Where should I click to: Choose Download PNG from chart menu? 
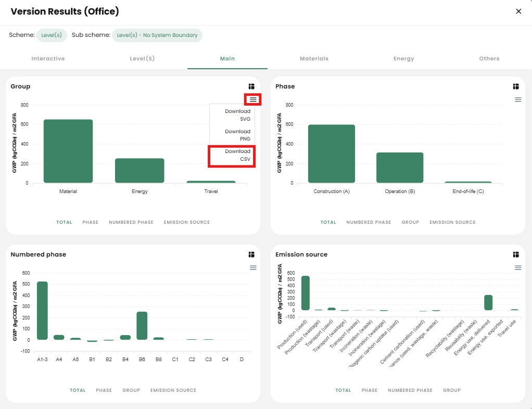pos(237,135)
